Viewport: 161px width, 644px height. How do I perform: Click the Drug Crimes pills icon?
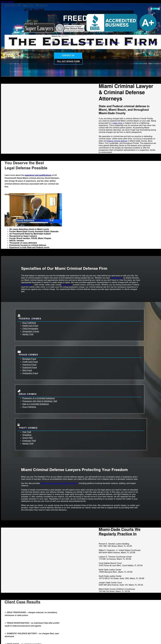click(19, 391)
